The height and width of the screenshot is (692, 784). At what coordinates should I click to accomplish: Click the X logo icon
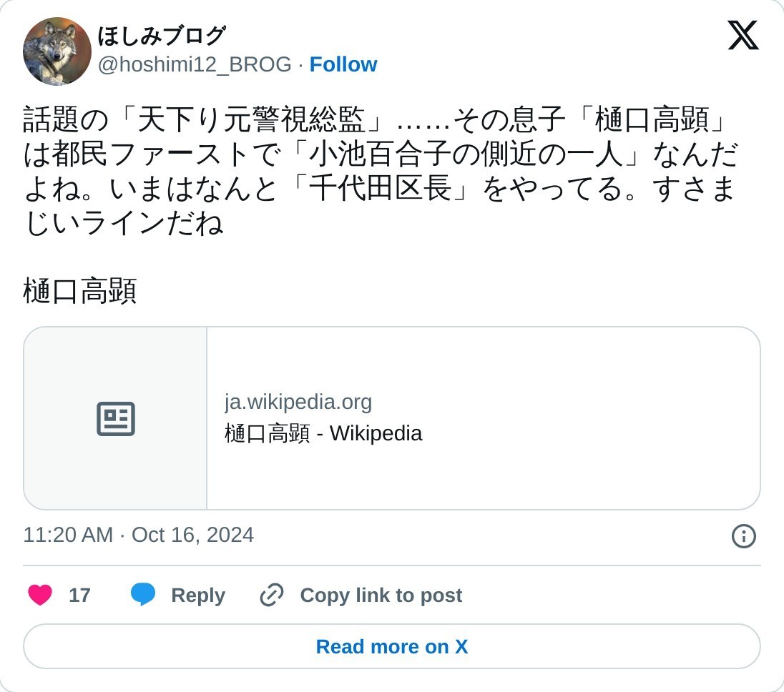[x=743, y=35]
